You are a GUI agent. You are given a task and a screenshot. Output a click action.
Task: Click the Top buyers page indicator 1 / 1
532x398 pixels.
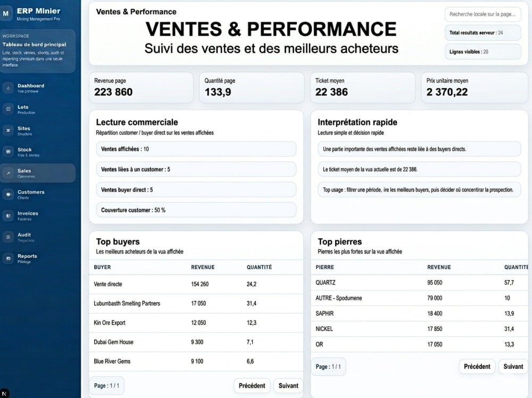pyautogui.click(x=106, y=386)
